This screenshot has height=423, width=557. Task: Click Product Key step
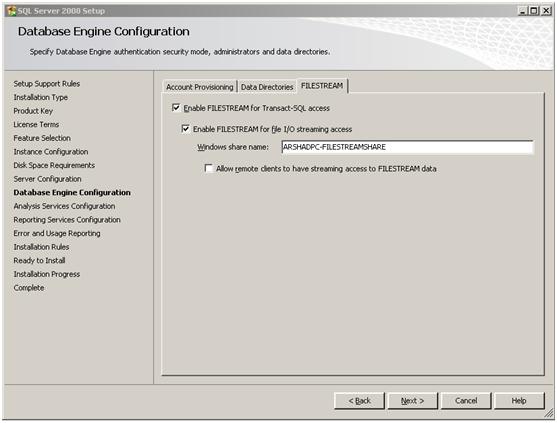[x=33, y=111]
